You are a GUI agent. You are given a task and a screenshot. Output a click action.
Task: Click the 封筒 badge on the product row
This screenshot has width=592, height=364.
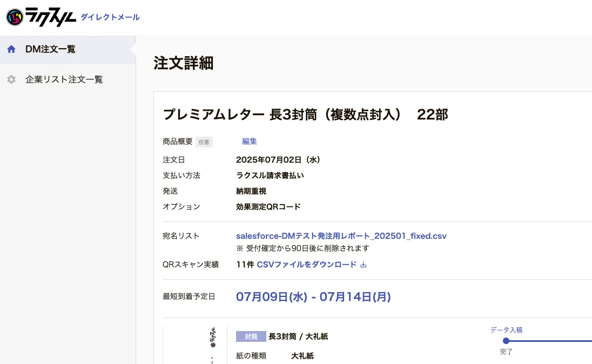click(x=251, y=336)
